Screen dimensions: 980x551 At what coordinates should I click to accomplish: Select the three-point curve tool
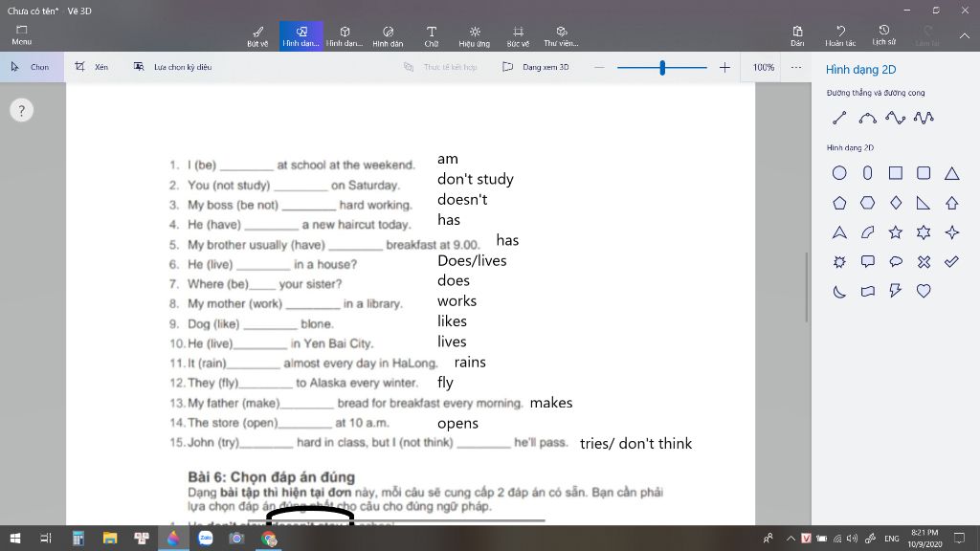(x=867, y=118)
